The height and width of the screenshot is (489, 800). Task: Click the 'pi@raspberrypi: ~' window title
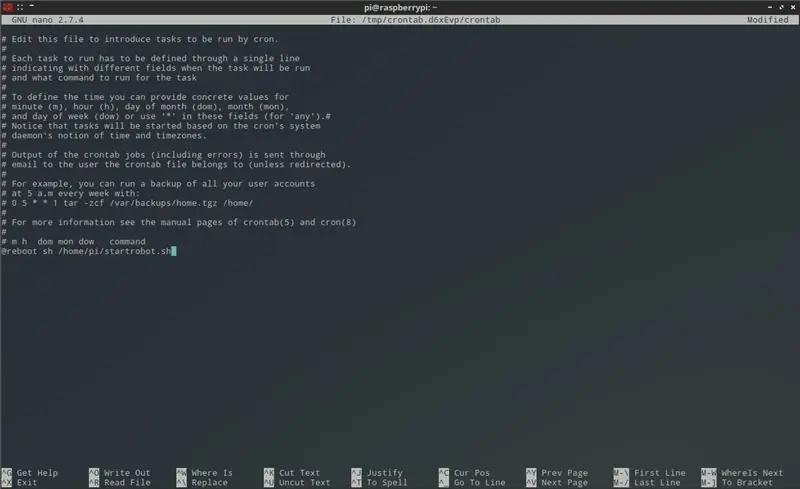(x=401, y=7)
